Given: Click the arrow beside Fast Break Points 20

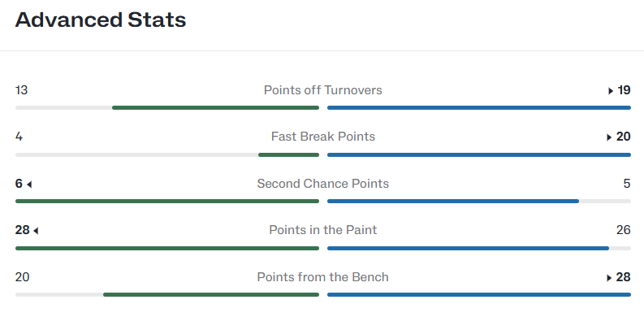Looking at the screenshot, I should (x=609, y=137).
